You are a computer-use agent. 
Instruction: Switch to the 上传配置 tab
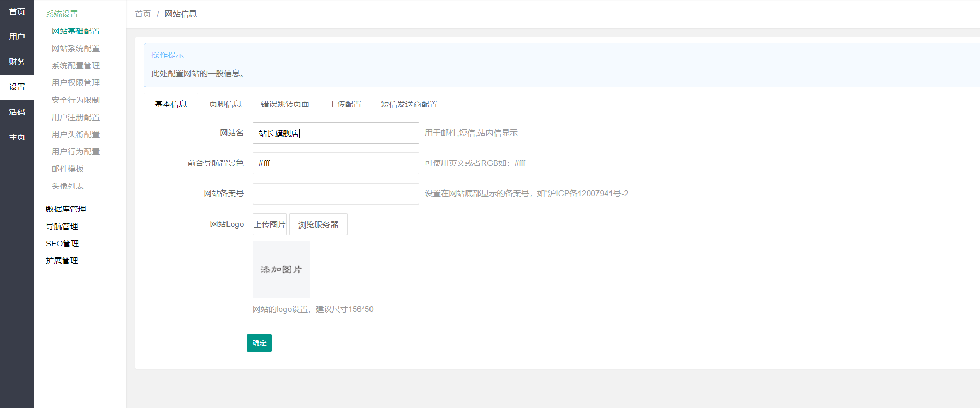(345, 104)
